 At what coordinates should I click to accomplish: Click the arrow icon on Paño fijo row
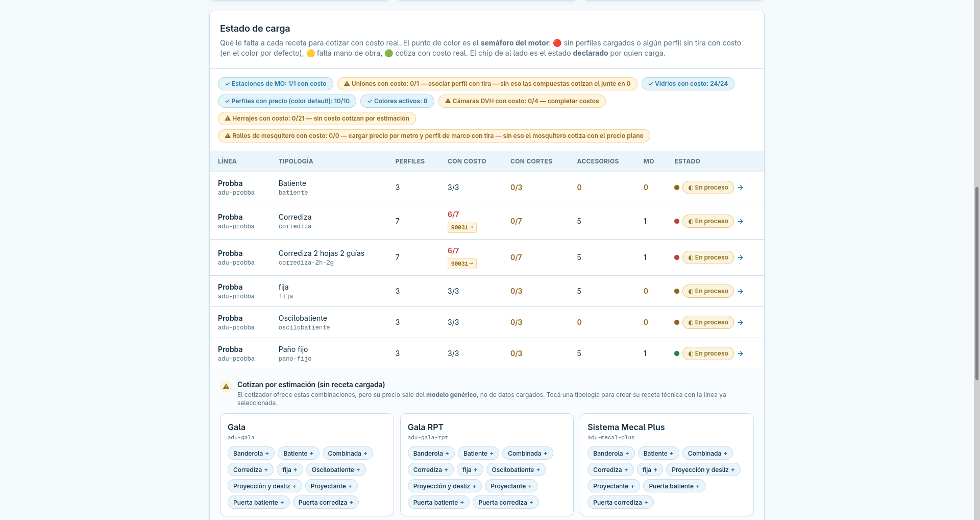[740, 353]
